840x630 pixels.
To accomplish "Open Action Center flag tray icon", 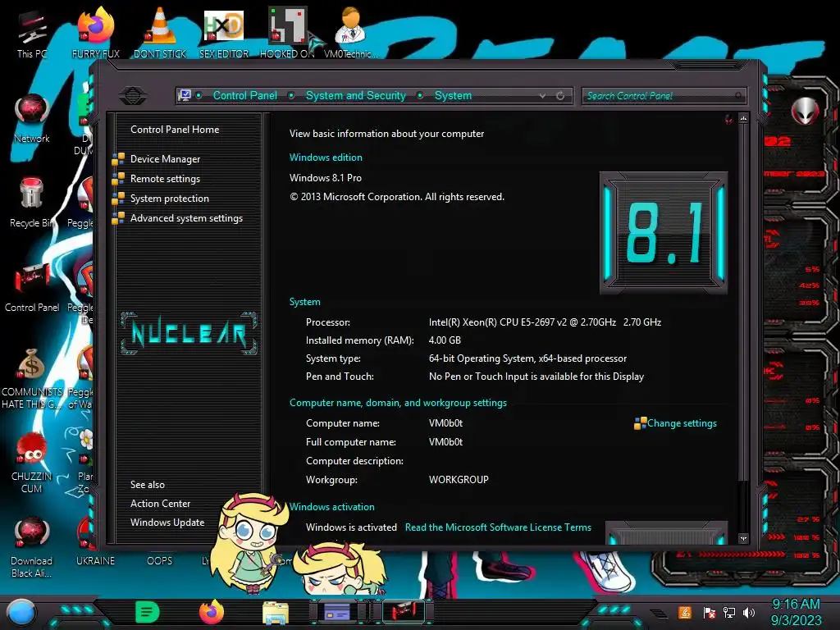I will click(x=710, y=612).
